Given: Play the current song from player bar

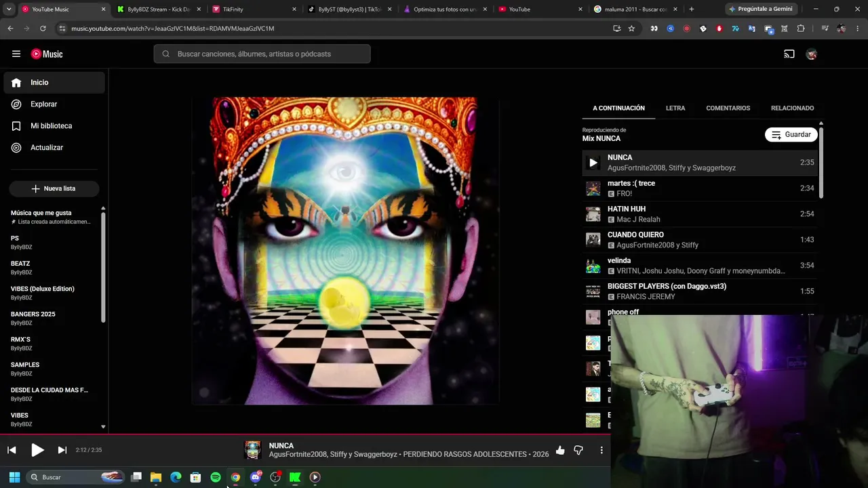Looking at the screenshot, I should point(37,450).
